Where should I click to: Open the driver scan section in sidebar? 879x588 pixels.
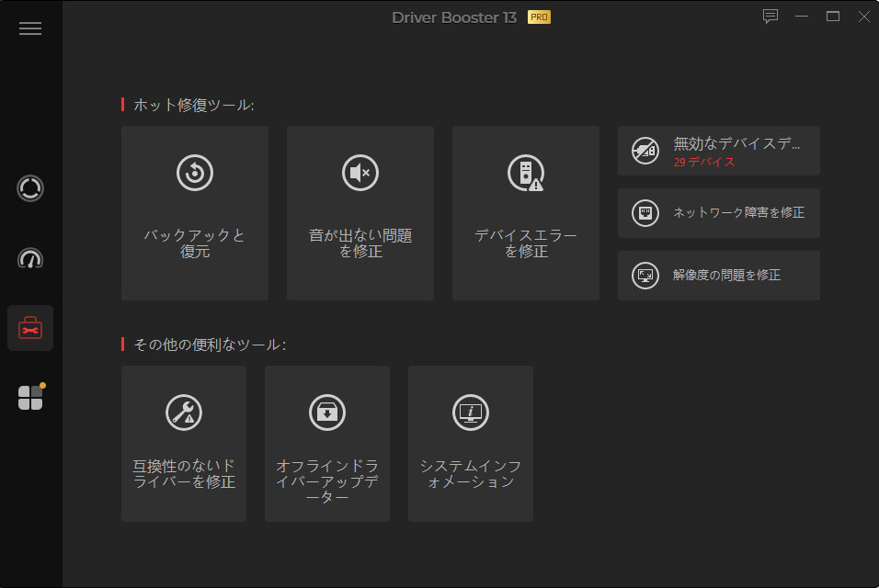coord(30,188)
